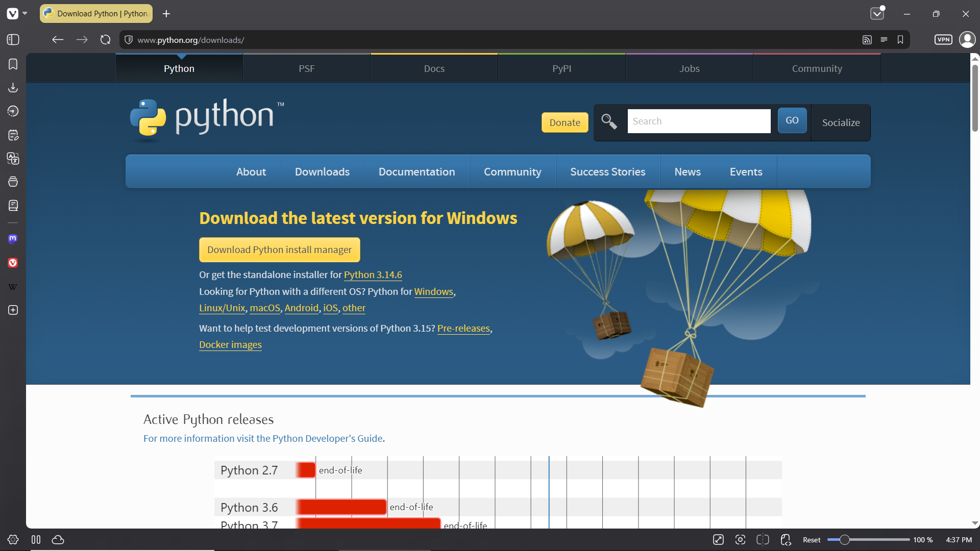Switch to the Jobs site tab

[690, 68]
